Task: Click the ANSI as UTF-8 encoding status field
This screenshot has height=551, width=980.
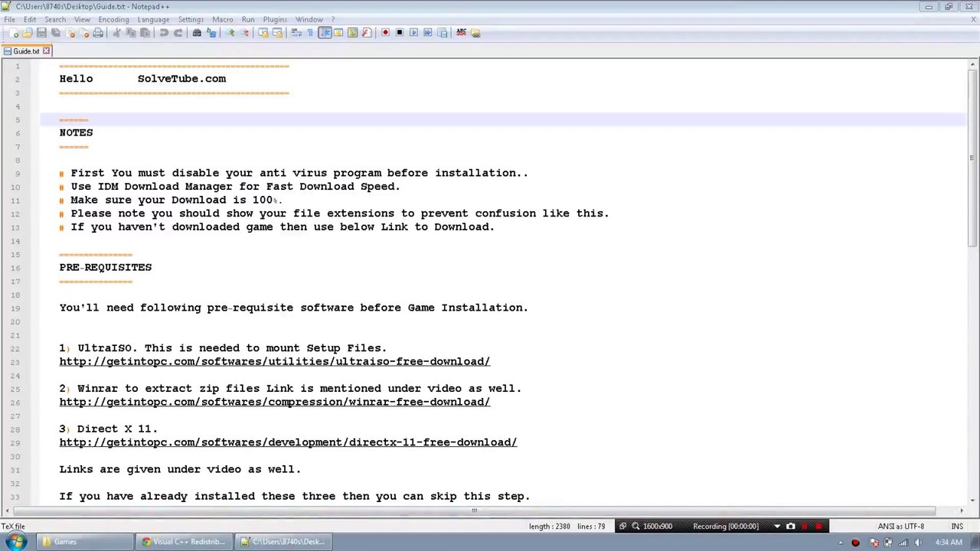Action: [x=901, y=527]
